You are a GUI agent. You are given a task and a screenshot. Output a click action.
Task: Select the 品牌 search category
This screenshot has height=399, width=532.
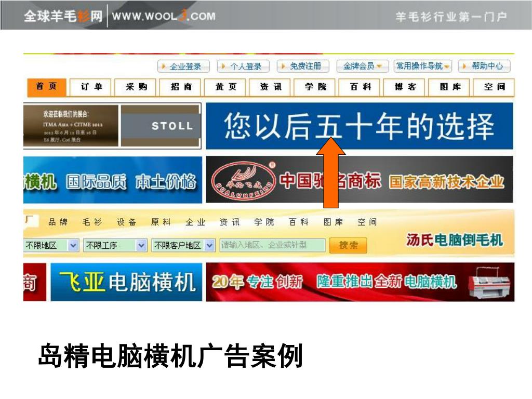[58, 222]
